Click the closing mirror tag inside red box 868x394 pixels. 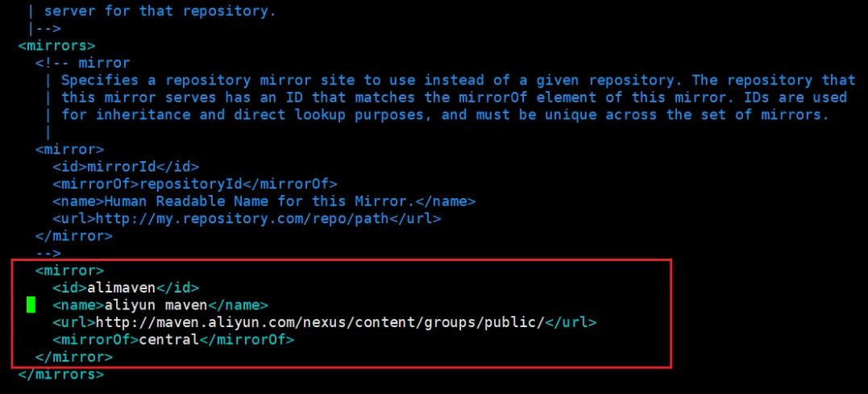pyautogui.click(x=74, y=357)
